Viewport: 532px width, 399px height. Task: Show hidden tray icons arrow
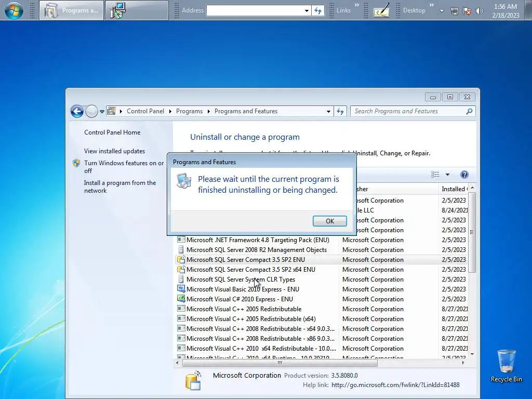click(442, 11)
